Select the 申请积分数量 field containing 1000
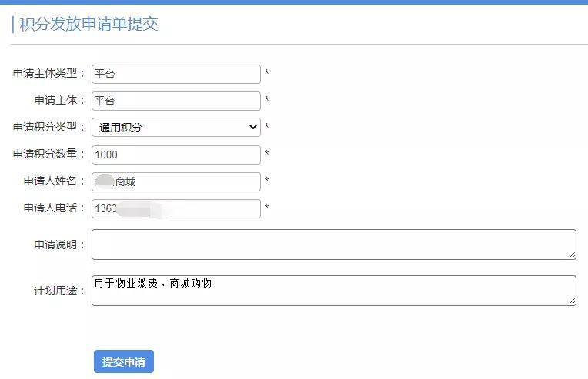This screenshot has width=588, height=379. tap(175, 155)
